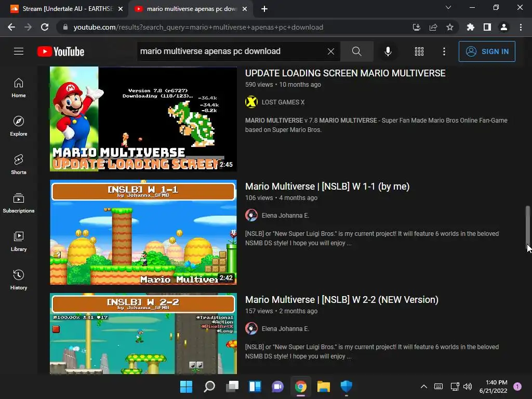Image resolution: width=532 pixels, height=399 pixels.
Task: Open Task View on the taskbar
Action: [x=232, y=387]
